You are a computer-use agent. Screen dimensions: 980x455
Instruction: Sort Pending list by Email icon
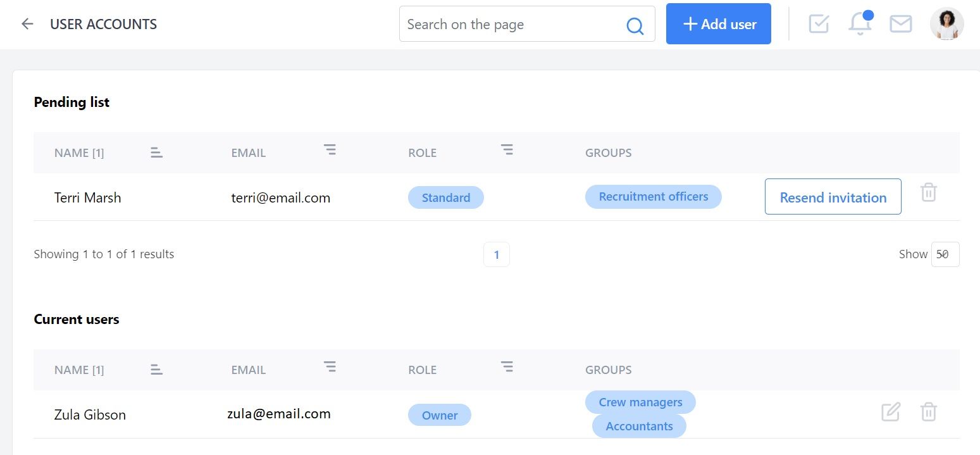(x=330, y=150)
